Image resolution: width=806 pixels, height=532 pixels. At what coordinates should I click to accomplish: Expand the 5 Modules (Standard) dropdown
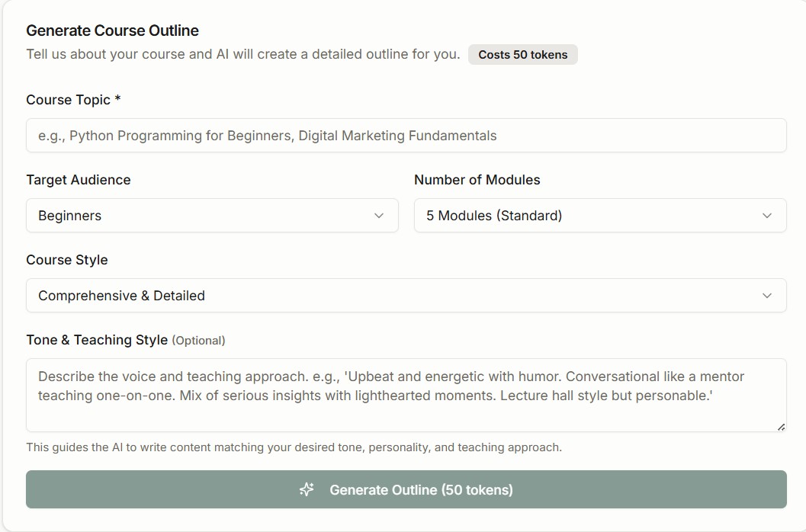(x=599, y=216)
